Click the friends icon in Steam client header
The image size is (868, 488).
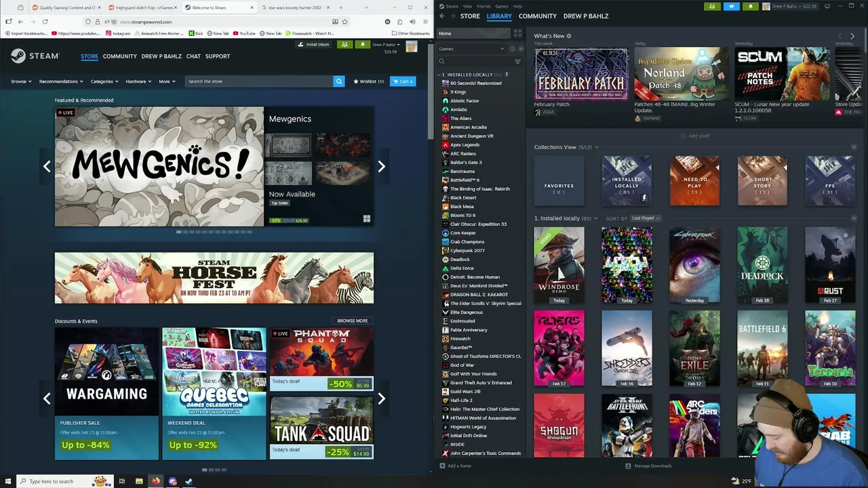point(712,6)
